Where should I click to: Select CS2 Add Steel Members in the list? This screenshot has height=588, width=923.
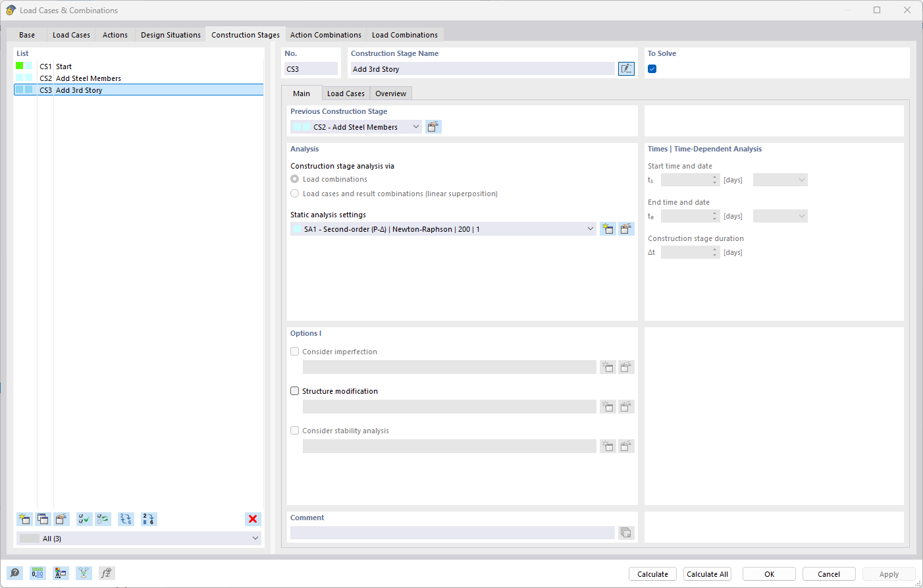click(139, 78)
